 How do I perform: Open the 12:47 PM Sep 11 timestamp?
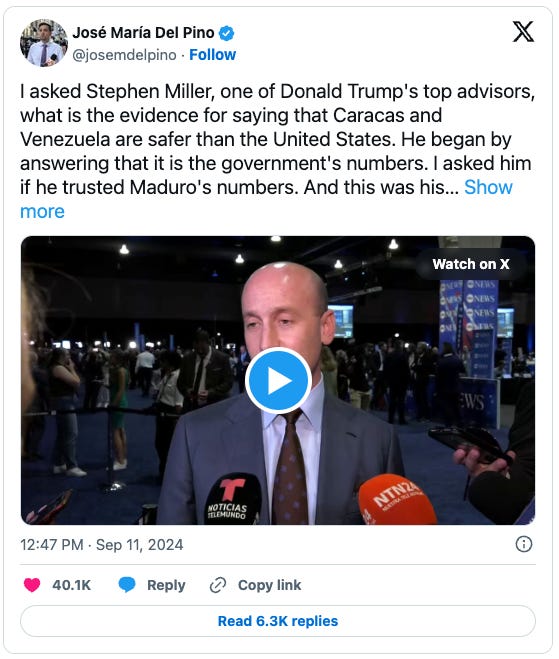pos(102,545)
